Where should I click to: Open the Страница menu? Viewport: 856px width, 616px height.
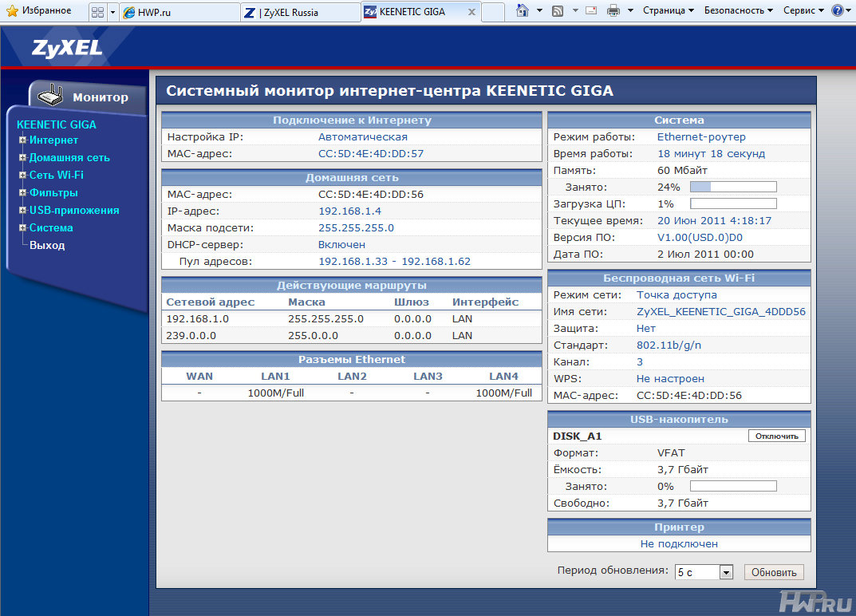pyautogui.click(x=669, y=10)
